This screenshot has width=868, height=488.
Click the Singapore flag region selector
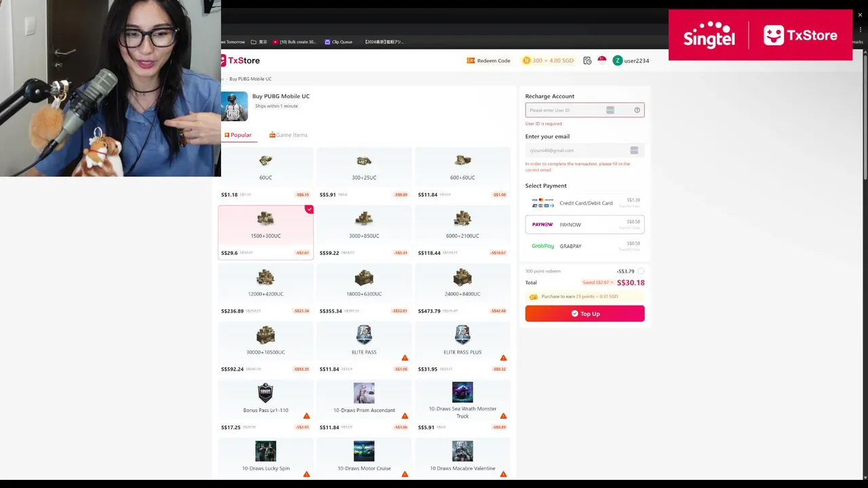(601, 60)
